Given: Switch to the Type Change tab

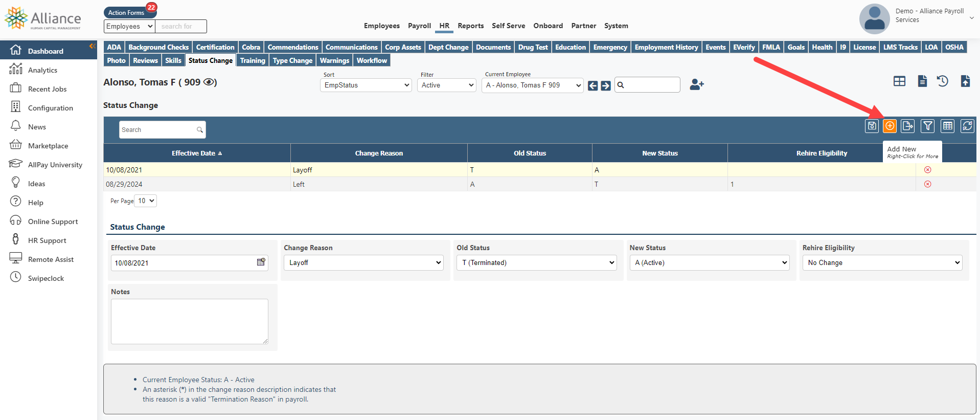Looking at the screenshot, I should pos(292,60).
